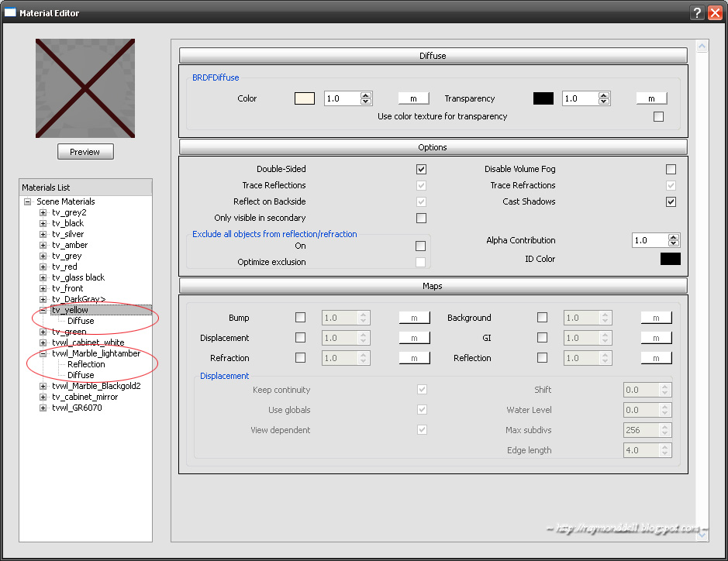Enable the Reflection map checkbox
The image size is (728, 561).
coord(542,358)
